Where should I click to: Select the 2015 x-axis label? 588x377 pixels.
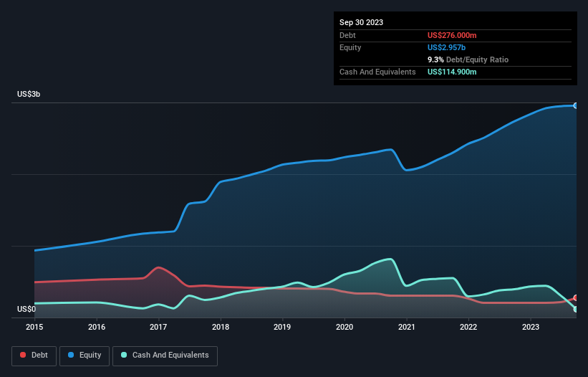pos(34,327)
